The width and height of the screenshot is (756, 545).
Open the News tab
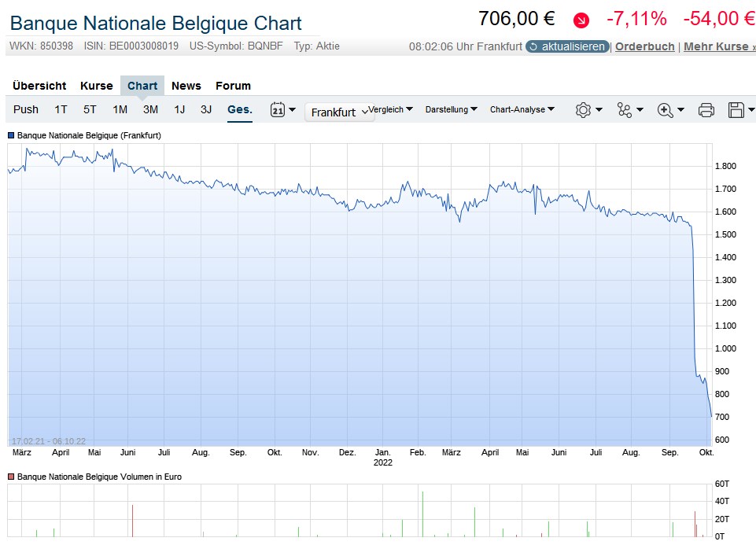point(186,86)
